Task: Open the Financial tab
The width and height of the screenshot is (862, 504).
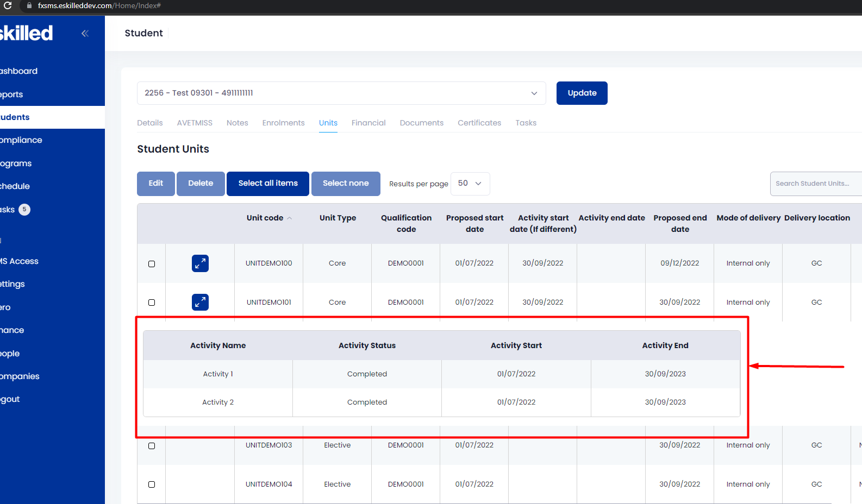Action: (368, 123)
